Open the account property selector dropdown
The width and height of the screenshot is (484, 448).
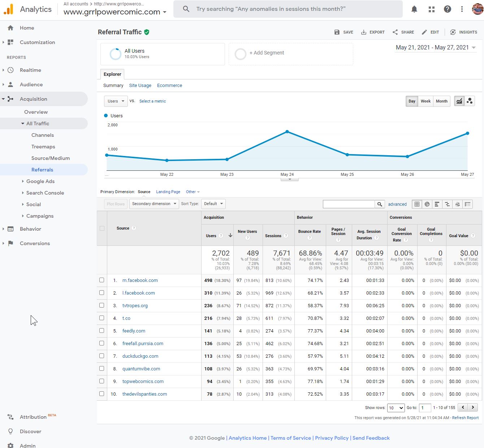point(115,12)
